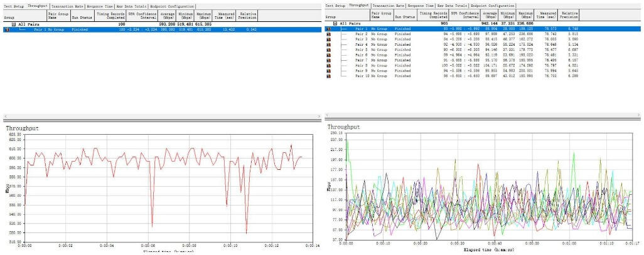Click the Pair 6 row icon in right window

[328, 55]
